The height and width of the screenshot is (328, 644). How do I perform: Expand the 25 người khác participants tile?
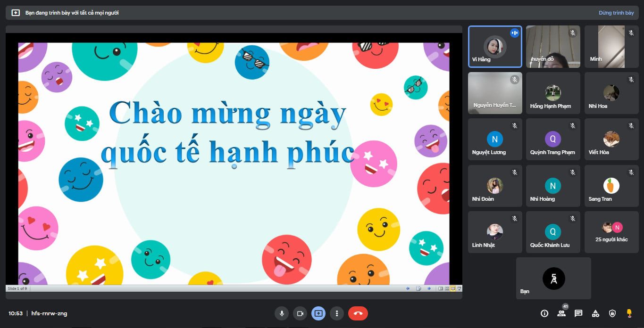[611, 232]
